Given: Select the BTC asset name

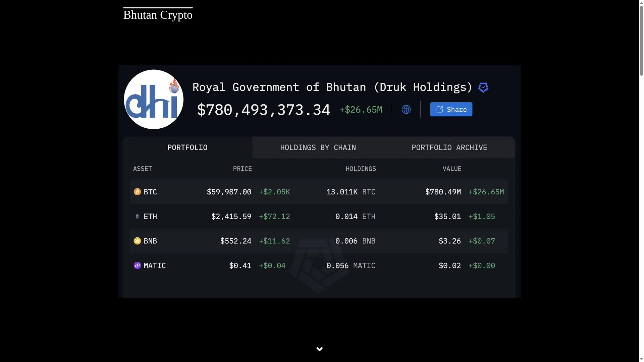Looking at the screenshot, I should (150, 192).
